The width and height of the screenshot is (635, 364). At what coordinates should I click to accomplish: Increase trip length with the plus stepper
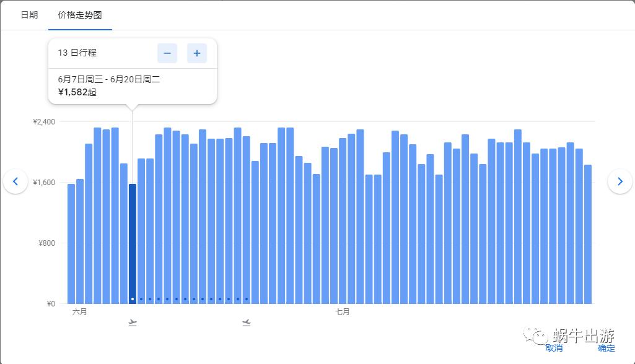click(197, 53)
